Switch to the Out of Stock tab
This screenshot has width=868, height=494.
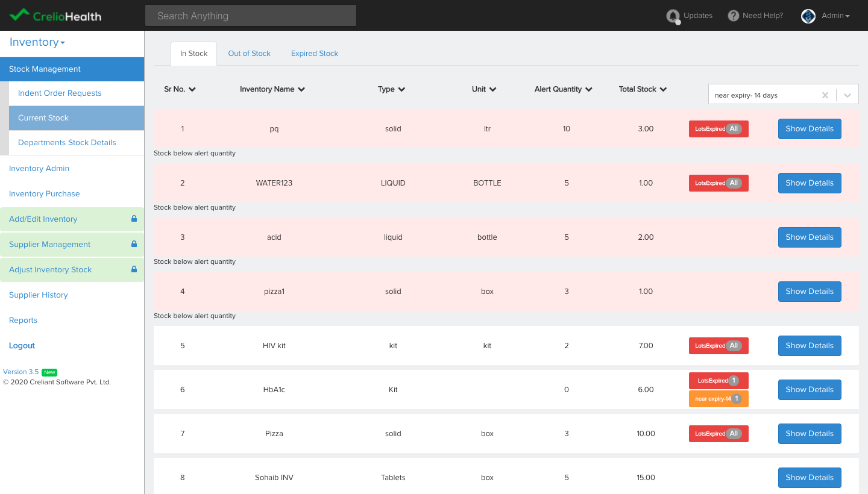pyautogui.click(x=249, y=53)
